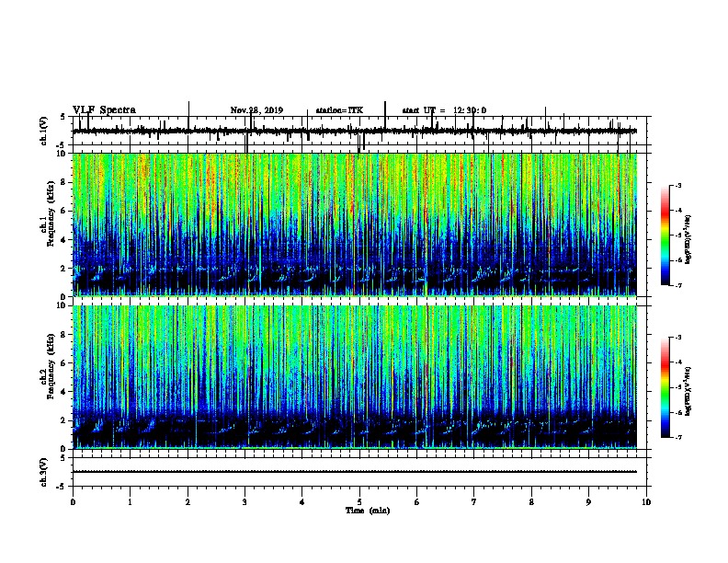This screenshot has height=563, width=728.
Task: Click the 'Time (min)' axis title
Action: tap(368, 511)
